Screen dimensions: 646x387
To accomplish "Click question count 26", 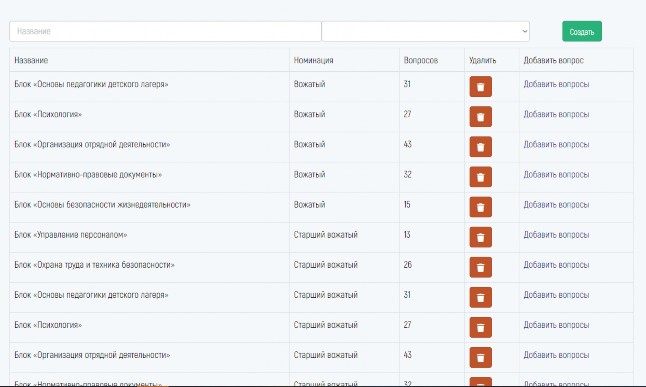I will pyautogui.click(x=407, y=265).
